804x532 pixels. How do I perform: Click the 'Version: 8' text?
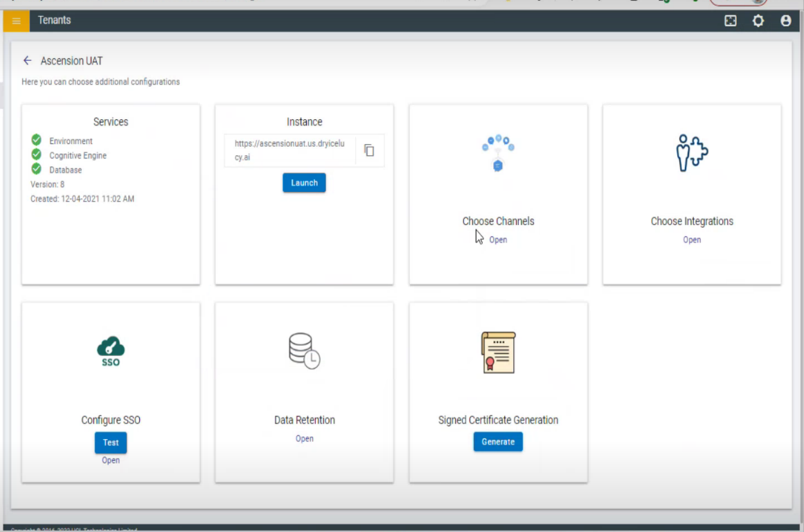tap(47, 184)
